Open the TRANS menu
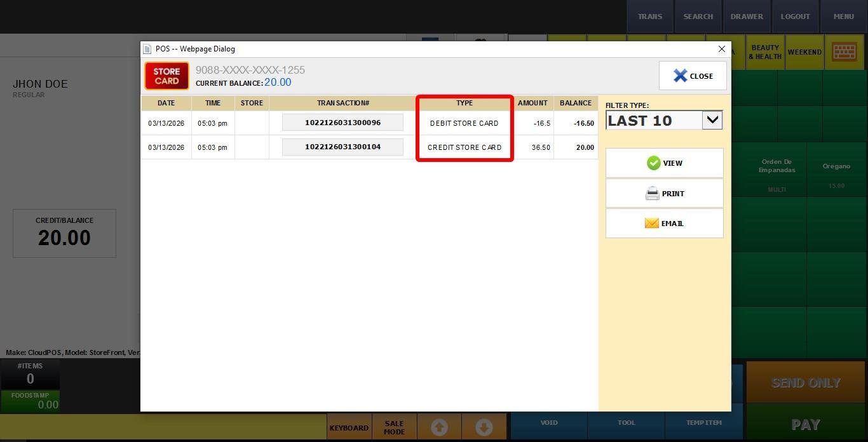Screen dimensions: 868x442 pyautogui.click(x=649, y=17)
